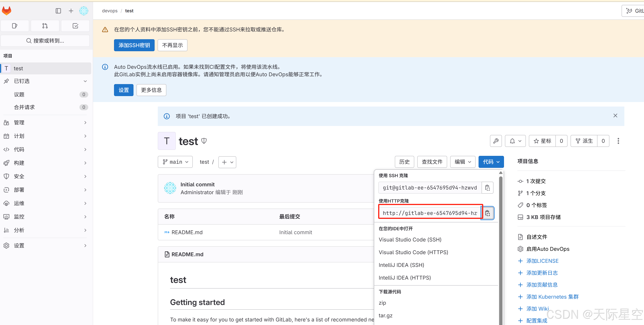Open merge requests from top sidebar icon
The width and height of the screenshot is (644, 325).
pos(45,25)
